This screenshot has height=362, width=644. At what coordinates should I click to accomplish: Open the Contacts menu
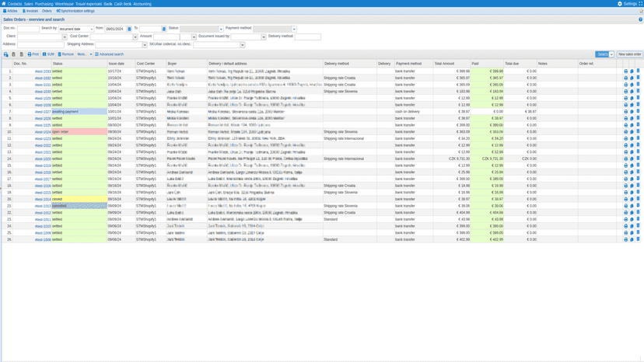tap(15, 4)
